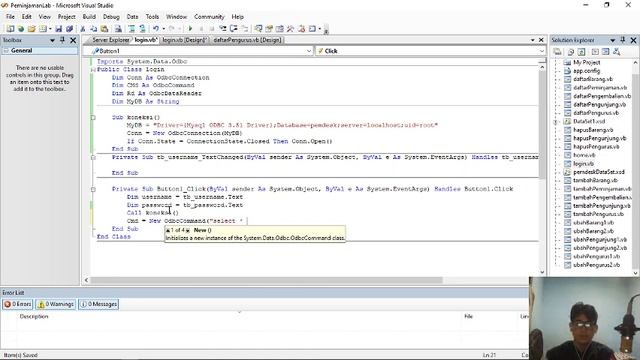
Task: Switch to daftarPengurus.vb [Design] tab
Action: tap(247, 40)
